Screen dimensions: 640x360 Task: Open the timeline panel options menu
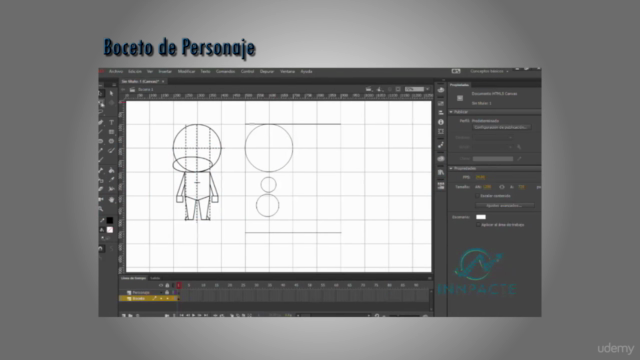(429, 278)
